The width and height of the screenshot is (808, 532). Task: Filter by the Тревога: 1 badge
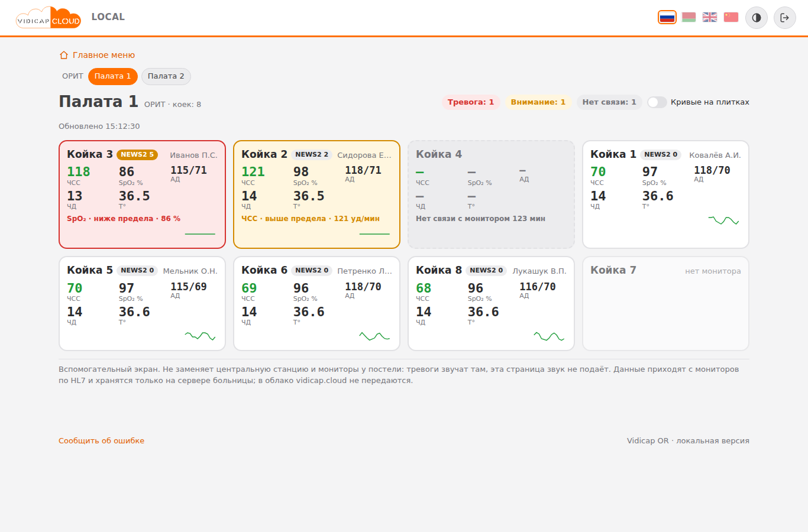pyautogui.click(x=471, y=102)
